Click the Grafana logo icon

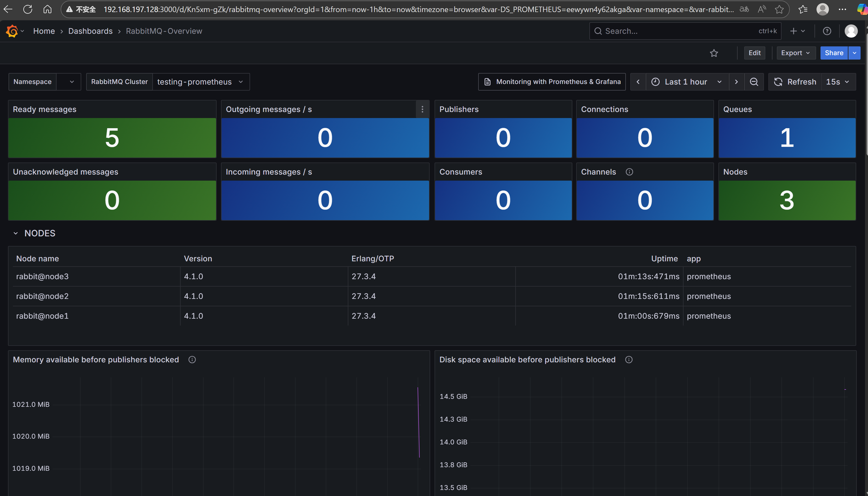[x=12, y=31]
